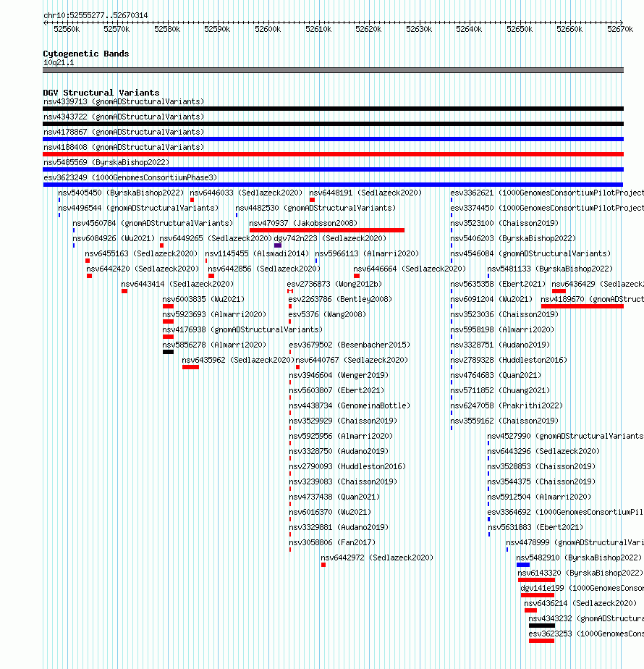Click the nsv4496544 gnomAD variant label
This screenshot has height=669, width=644.
[x=138, y=208]
